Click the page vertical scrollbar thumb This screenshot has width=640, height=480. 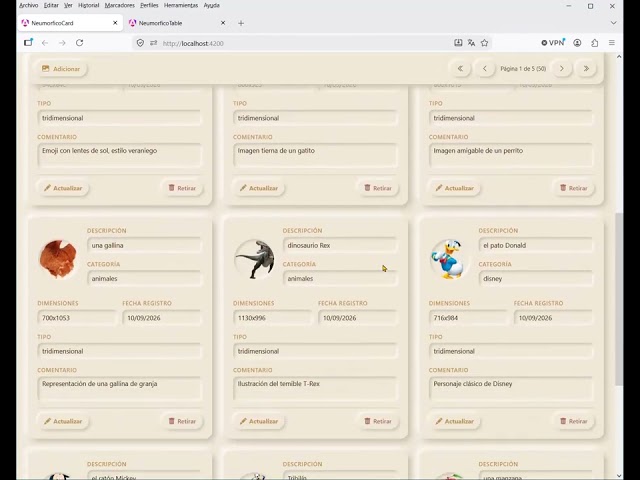click(x=619, y=299)
